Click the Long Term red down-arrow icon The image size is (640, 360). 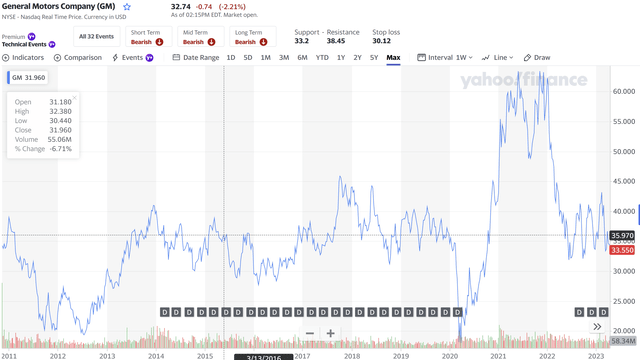[263, 42]
